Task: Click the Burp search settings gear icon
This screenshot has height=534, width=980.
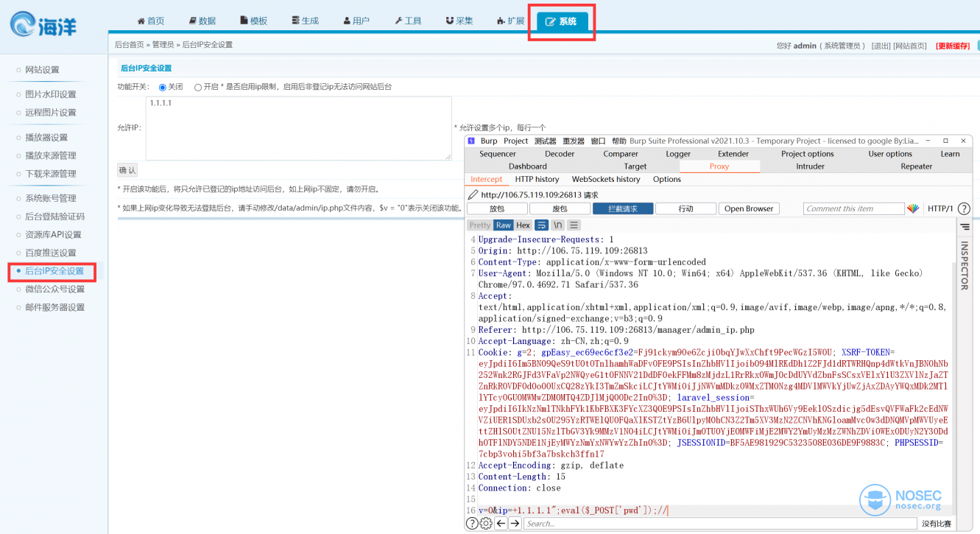Action: point(486,524)
